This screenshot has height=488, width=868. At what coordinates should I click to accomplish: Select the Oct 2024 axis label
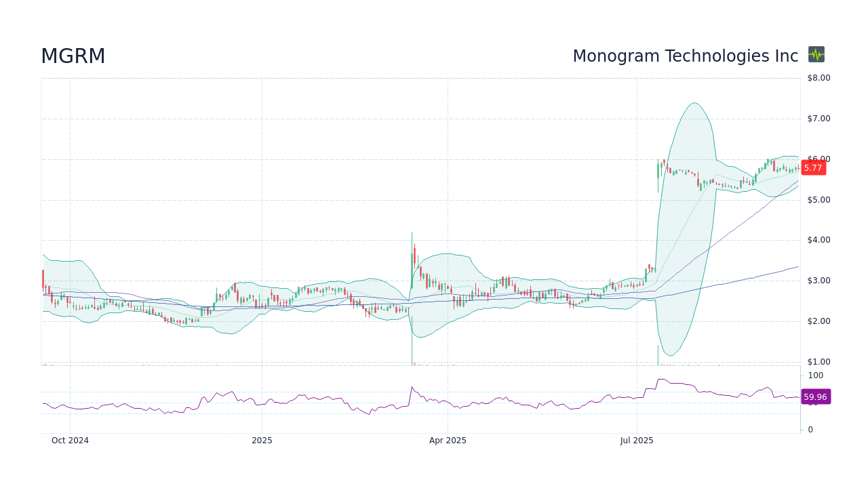pyautogui.click(x=70, y=440)
